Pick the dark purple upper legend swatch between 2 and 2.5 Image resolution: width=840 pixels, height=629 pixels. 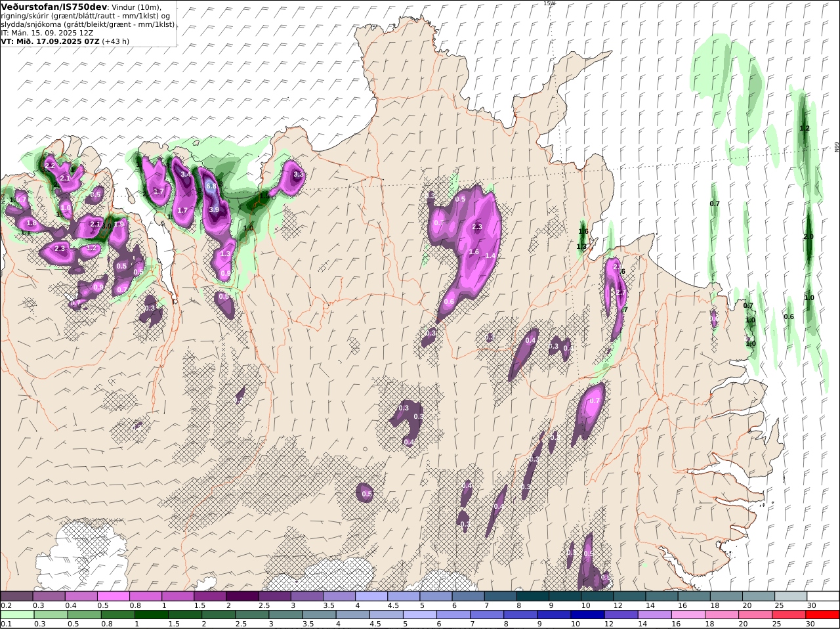[x=242, y=596]
